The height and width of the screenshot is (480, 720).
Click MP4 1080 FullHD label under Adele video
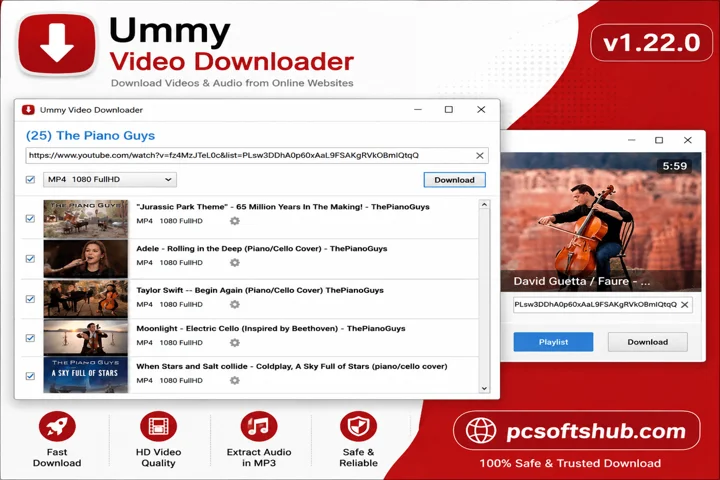point(169,263)
